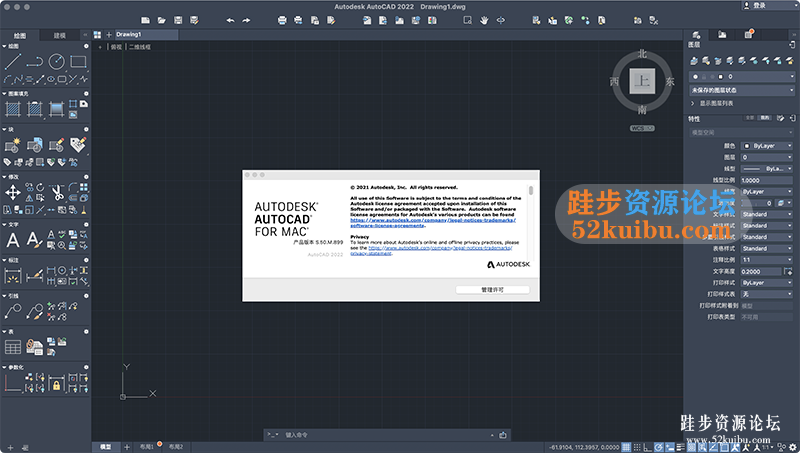The width and height of the screenshot is (800, 453).
Task: Select the Polyline tool
Action: [35, 62]
